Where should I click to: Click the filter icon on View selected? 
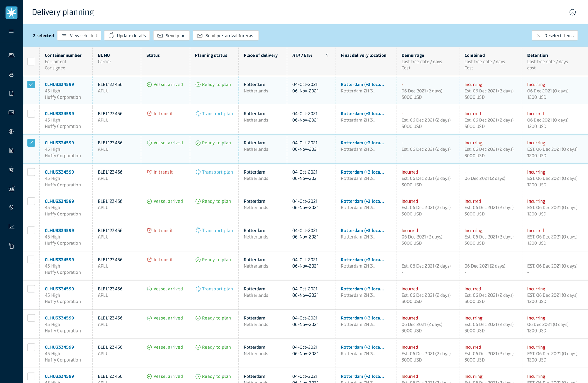coord(64,36)
